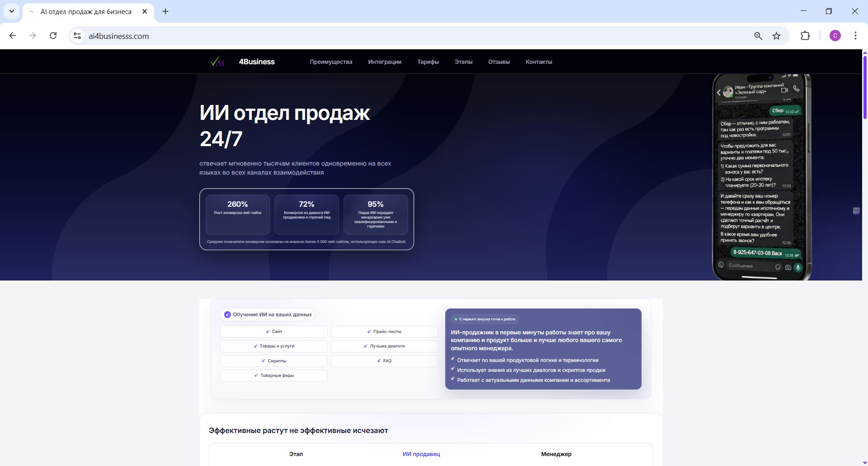Image resolution: width=868 pixels, height=466 pixels.
Task: Click the "Сайт" training data button
Action: (x=274, y=332)
